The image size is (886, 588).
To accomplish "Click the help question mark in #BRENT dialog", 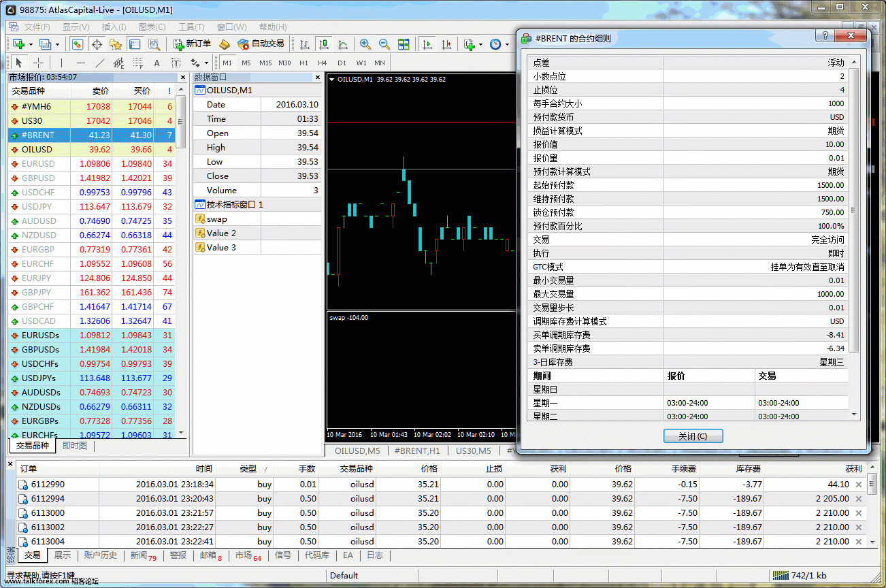I will point(825,36).
